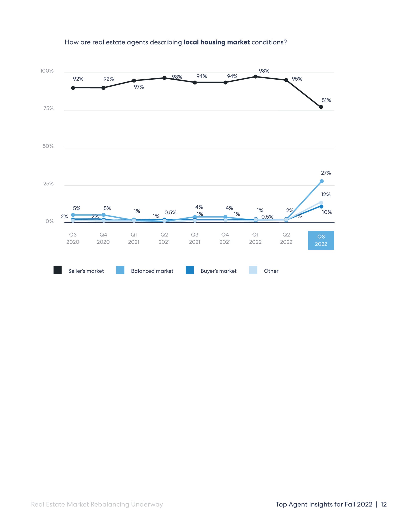Click the Seller's market legend swatch
The width and height of the screenshot is (411, 532).
click(x=58, y=270)
